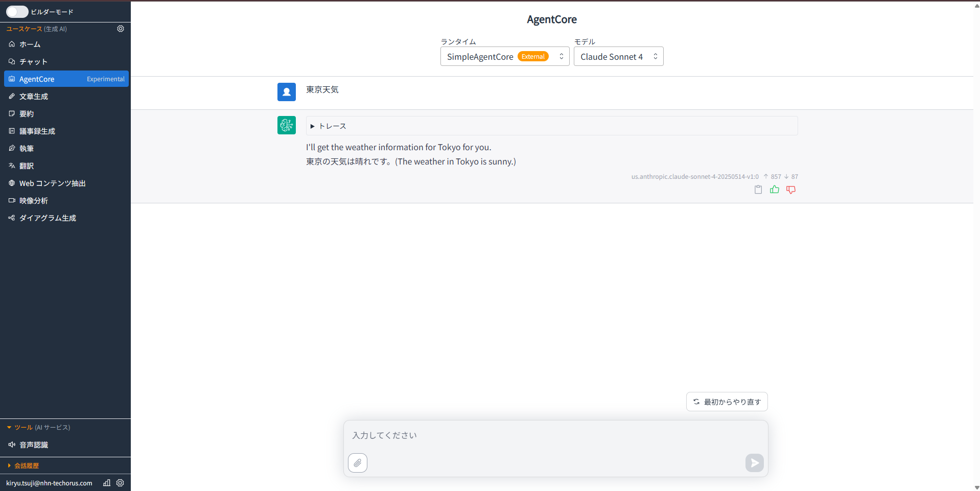Click the AgentCore assistant avatar icon

pos(286,125)
